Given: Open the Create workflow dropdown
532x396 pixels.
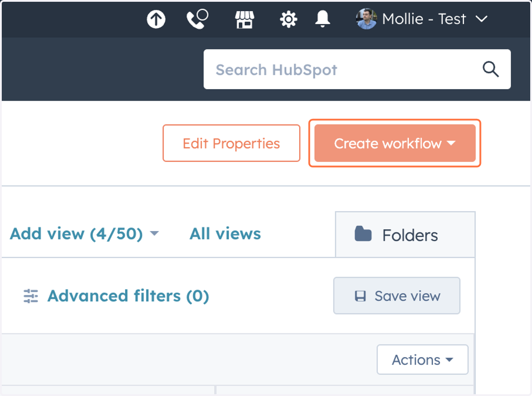Looking at the screenshot, I should click(x=395, y=143).
